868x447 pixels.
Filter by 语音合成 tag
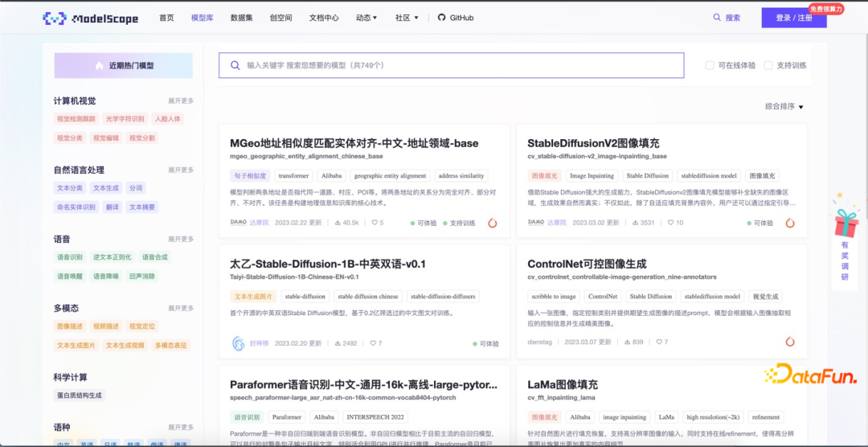point(155,257)
